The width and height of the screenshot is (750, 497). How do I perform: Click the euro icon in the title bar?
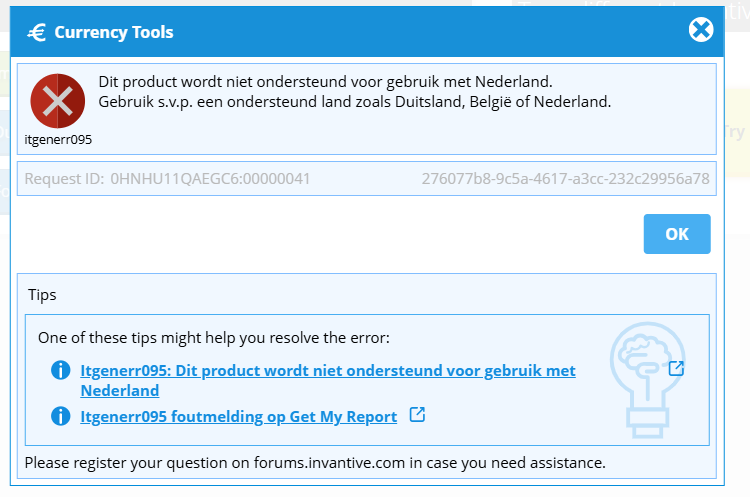coord(37,32)
